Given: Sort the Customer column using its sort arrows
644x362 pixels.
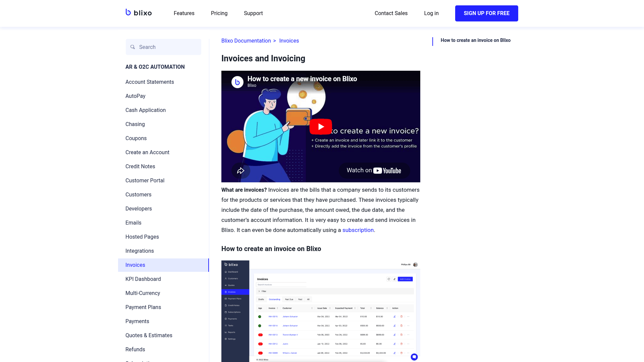Looking at the screenshot, I should (312, 308).
